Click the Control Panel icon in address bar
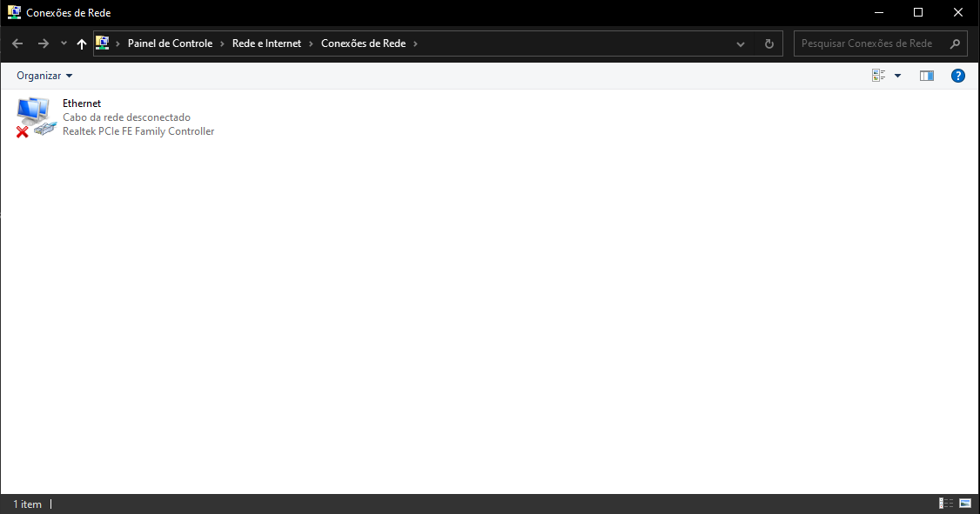 (x=103, y=43)
